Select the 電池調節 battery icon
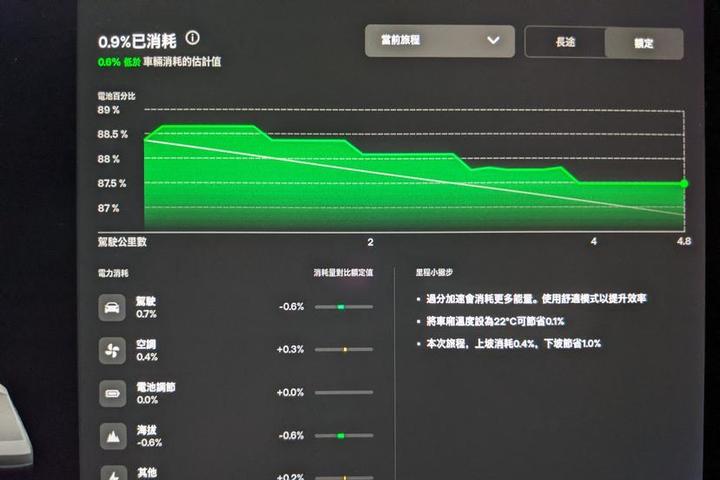The width and height of the screenshot is (720, 480). click(x=112, y=393)
